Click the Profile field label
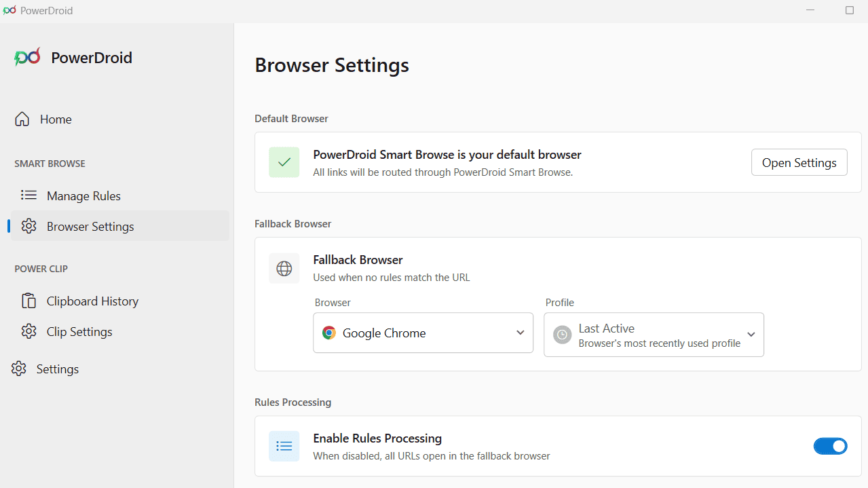The image size is (868, 488). click(560, 303)
